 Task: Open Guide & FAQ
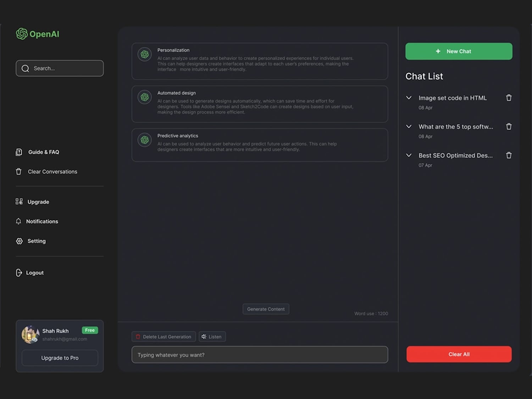[x=38, y=152]
